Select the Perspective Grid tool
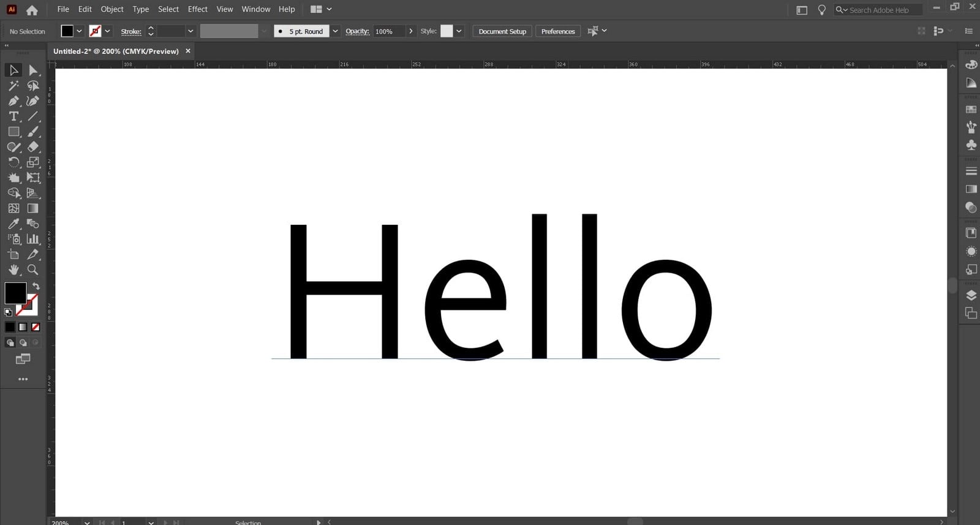This screenshot has width=980, height=525. 33,193
